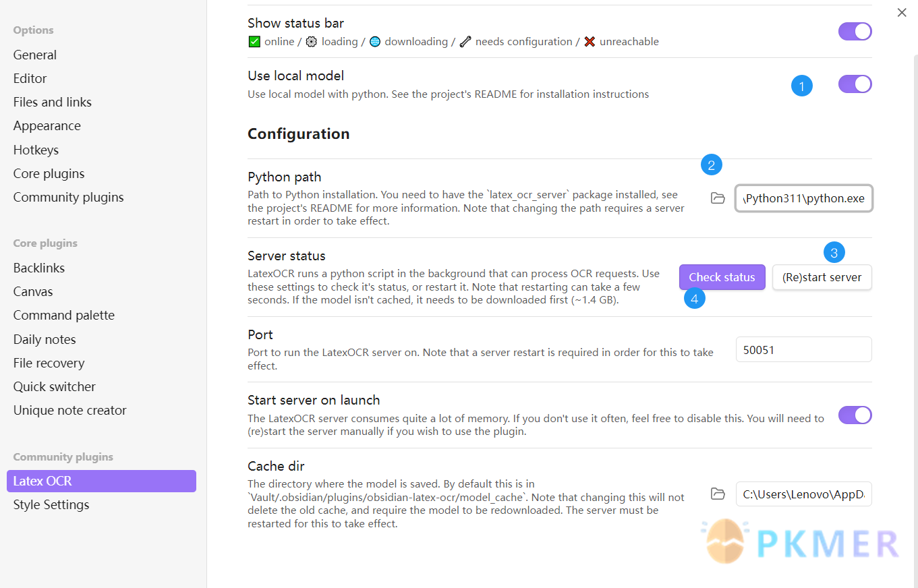Click the Check status button

pos(722,277)
